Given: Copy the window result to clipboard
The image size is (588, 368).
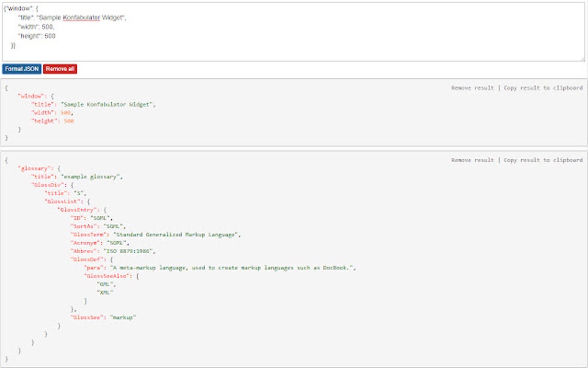Looking at the screenshot, I should (x=543, y=88).
